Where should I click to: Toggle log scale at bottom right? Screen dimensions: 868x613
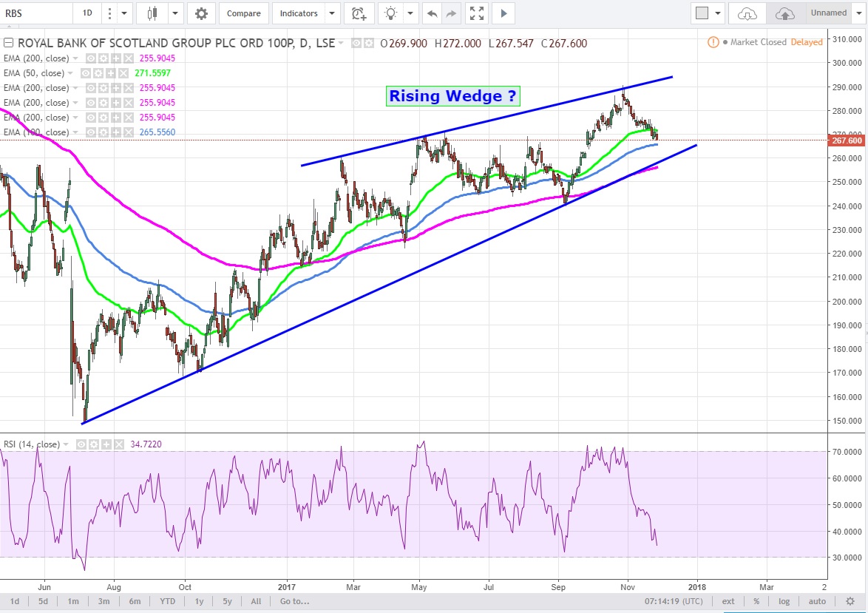784,601
